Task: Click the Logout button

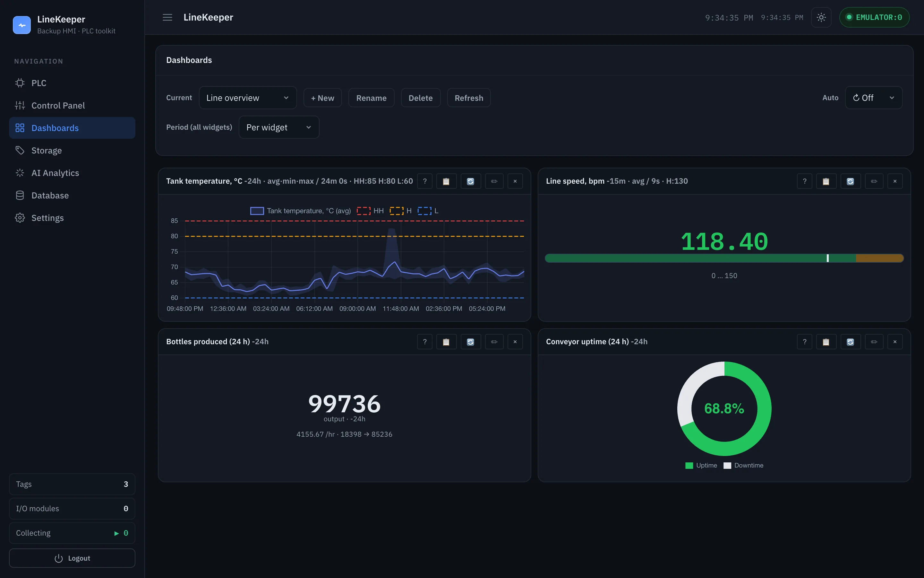Action: pyautogui.click(x=72, y=558)
